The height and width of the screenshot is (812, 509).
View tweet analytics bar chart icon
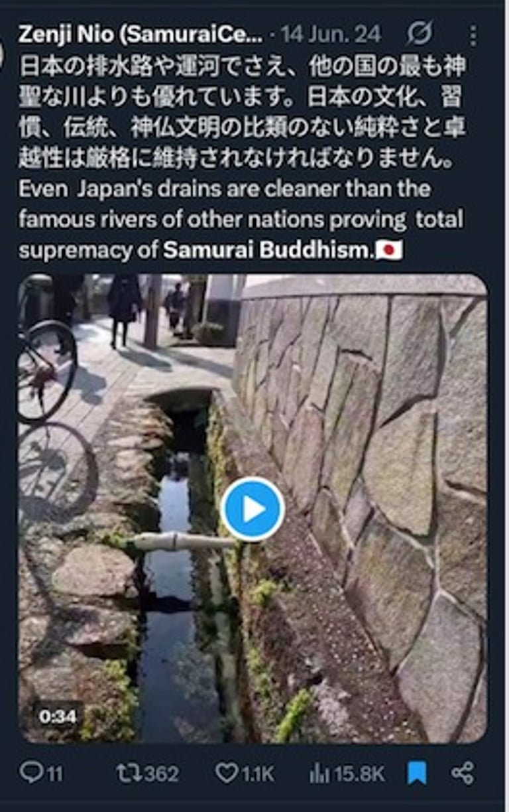[319, 773]
